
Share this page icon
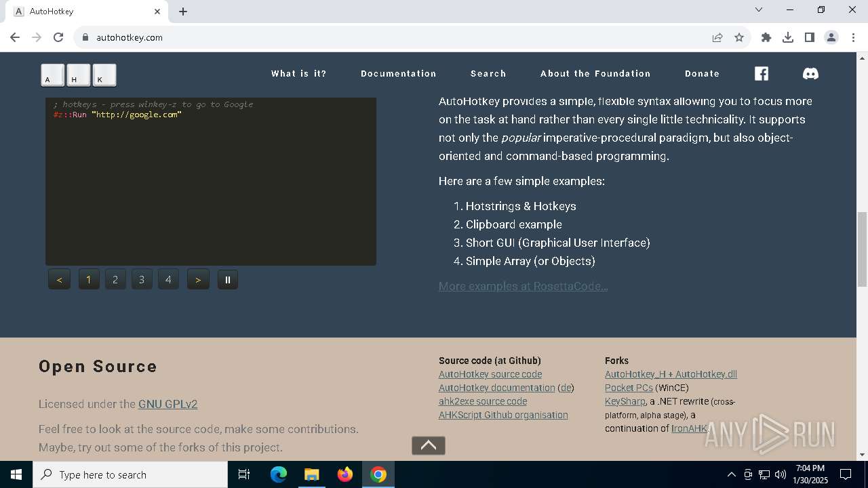[x=717, y=37]
